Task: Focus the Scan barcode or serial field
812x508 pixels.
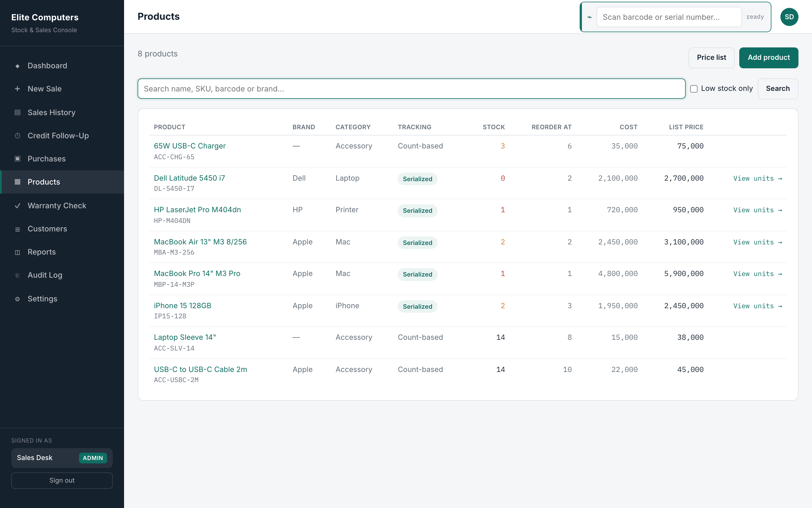Action: click(x=669, y=17)
